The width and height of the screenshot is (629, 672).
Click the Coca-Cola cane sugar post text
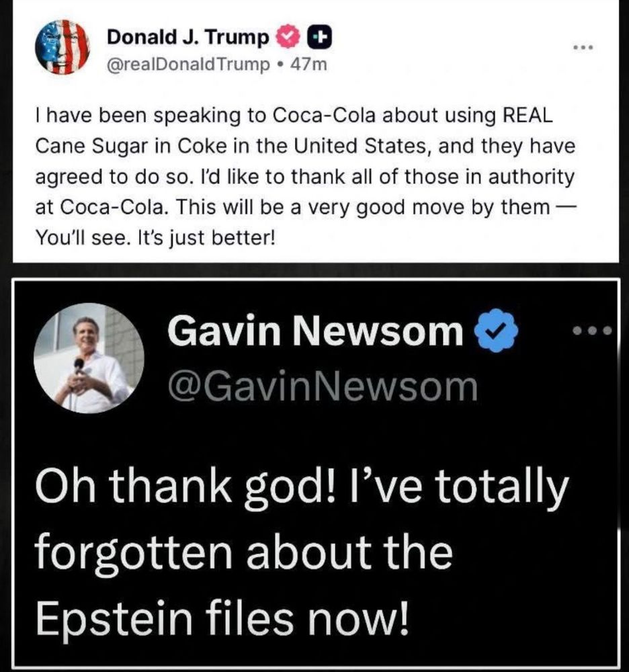[x=305, y=177]
